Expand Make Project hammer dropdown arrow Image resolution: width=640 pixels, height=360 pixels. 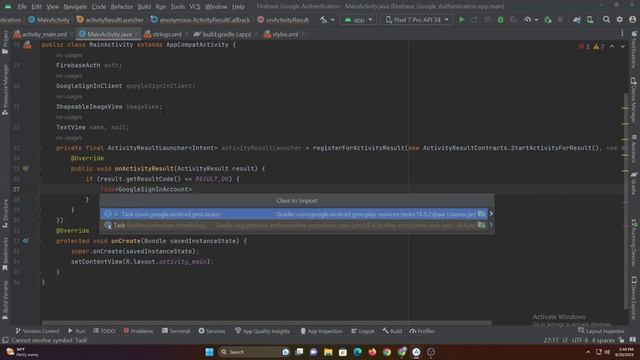332,20
